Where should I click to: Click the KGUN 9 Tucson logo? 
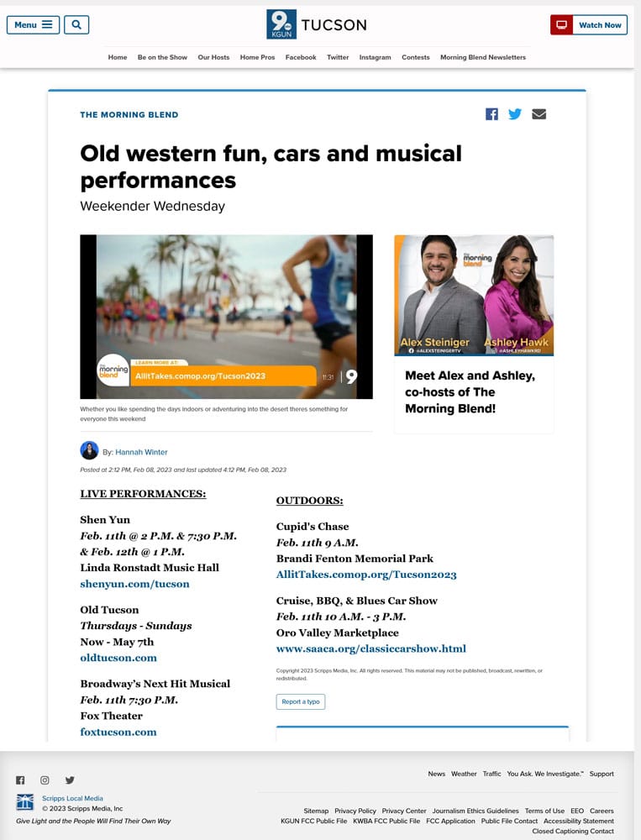pos(317,24)
